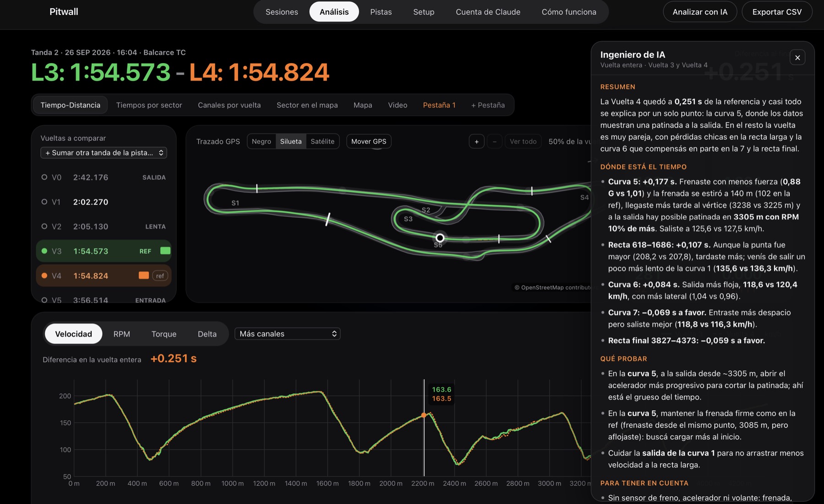The image size is (824, 504).
Task: Click the Mover GPS button
Action: 369,142
